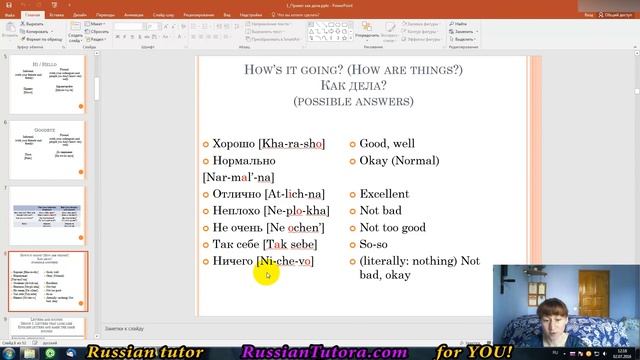
Task: Click the Cut (Вырезать) button
Action: [x=32, y=24]
